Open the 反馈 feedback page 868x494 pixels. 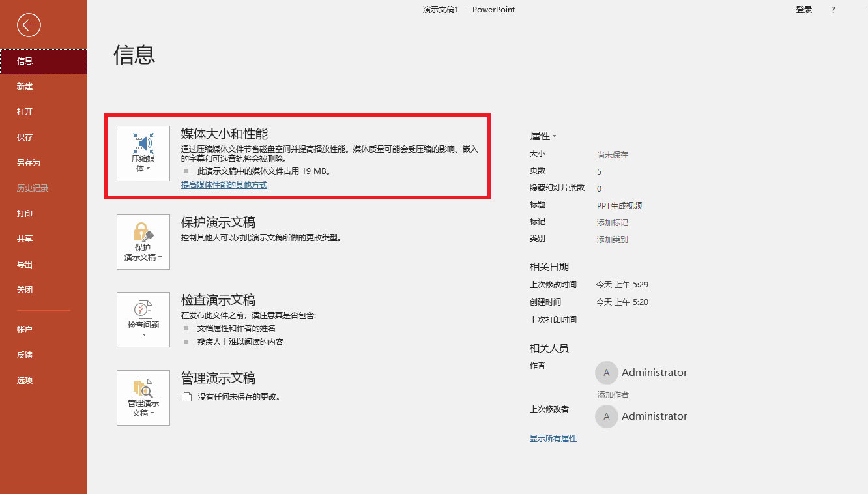point(44,355)
